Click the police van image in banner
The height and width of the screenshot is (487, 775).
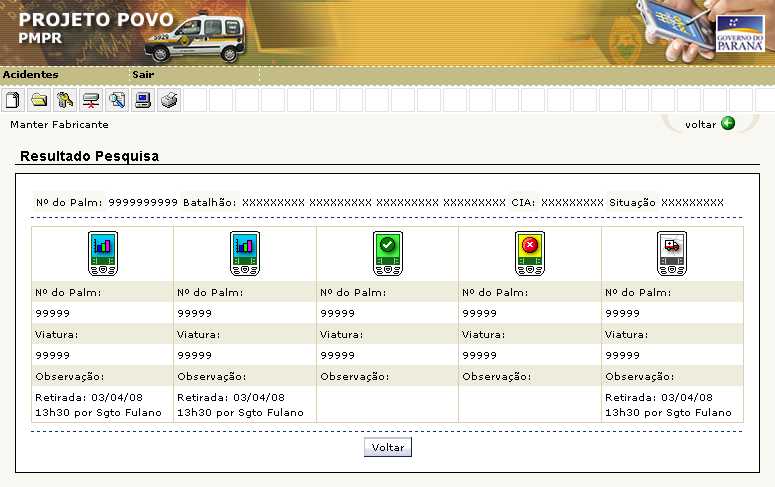coord(194,37)
